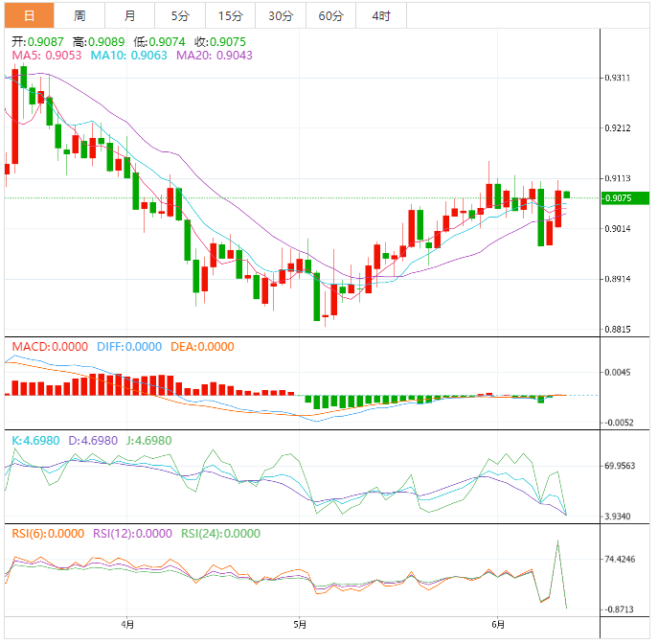Viewport: 658px width, 644px height.
Task: Click the MA5: 0.9053 indicator label
Action: coord(46,56)
